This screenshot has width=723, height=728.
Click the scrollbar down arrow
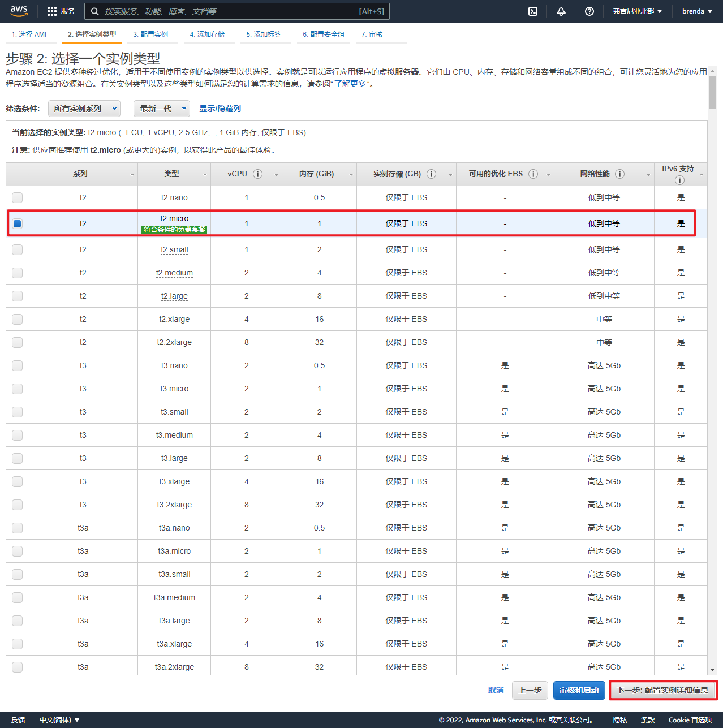coord(712,670)
